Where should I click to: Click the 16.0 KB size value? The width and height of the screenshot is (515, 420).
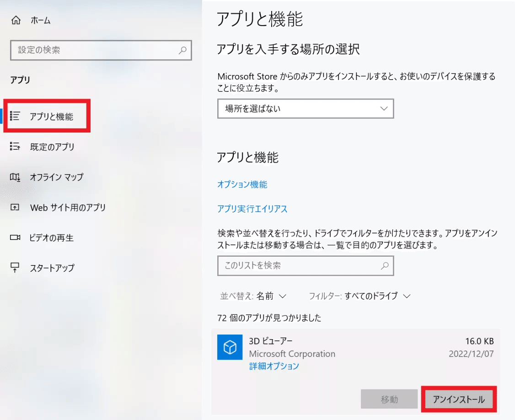tap(479, 341)
